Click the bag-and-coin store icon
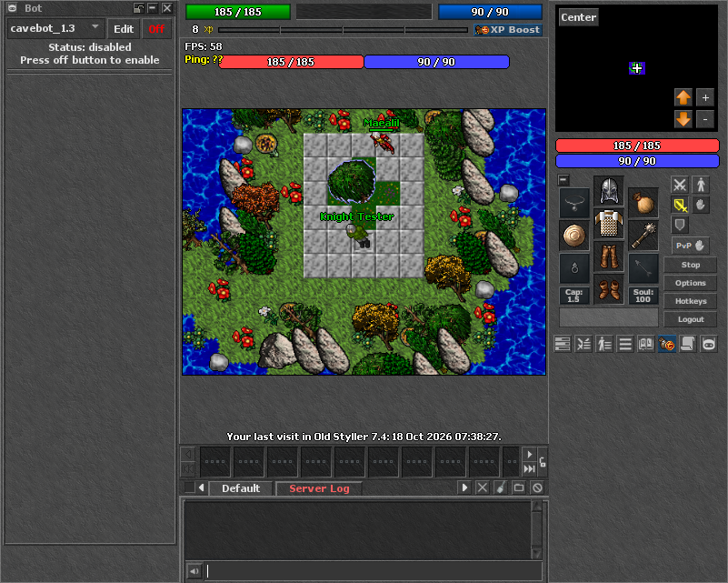The height and width of the screenshot is (583, 728). tap(667, 344)
